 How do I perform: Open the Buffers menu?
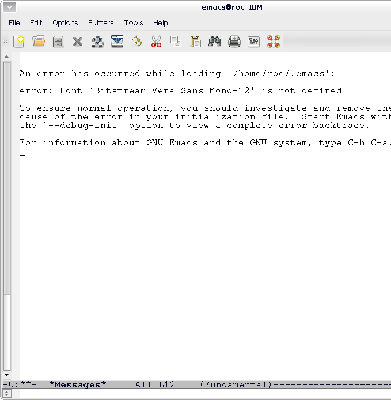[x=101, y=23]
